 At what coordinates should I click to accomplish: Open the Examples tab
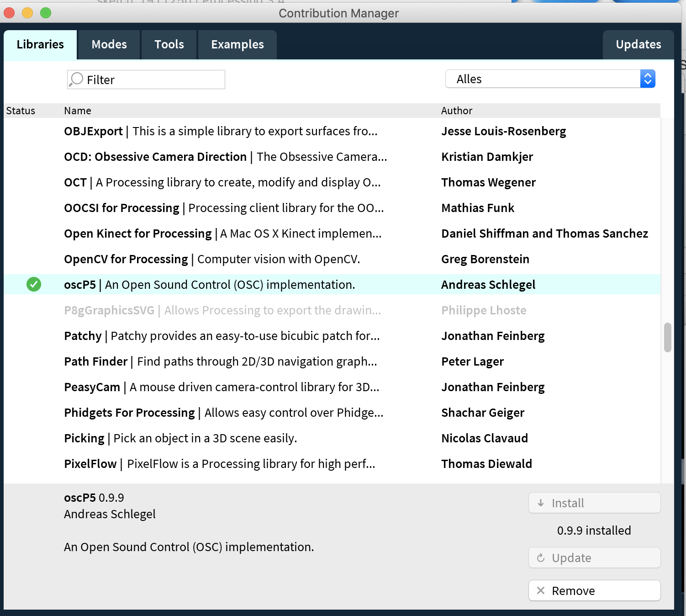click(237, 45)
